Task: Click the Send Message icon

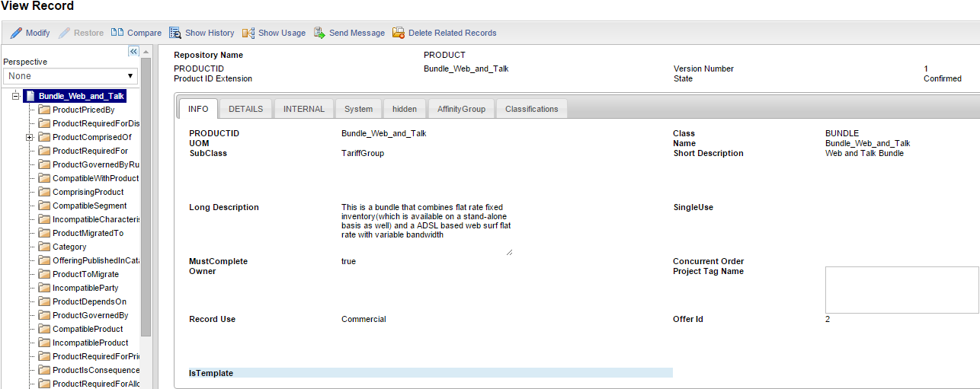Action: (x=319, y=33)
